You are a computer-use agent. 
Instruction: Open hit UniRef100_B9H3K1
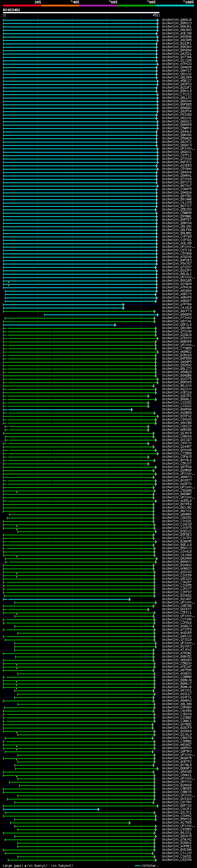(x=177, y=26)
